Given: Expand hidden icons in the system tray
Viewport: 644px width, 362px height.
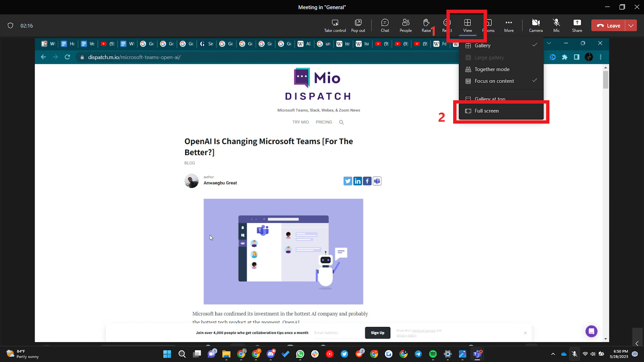Looking at the screenshot, I should pyautogui.click(x=553, y=354).
